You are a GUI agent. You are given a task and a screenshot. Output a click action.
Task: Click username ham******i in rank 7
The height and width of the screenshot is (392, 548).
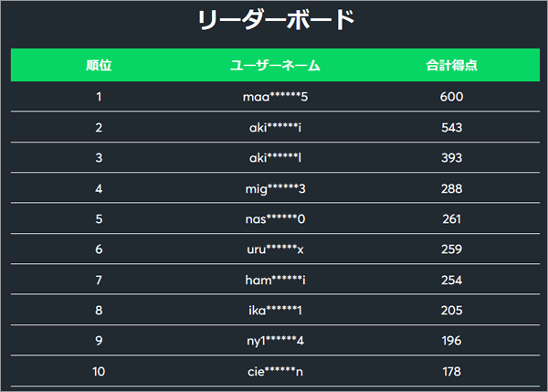coord(275,280)
